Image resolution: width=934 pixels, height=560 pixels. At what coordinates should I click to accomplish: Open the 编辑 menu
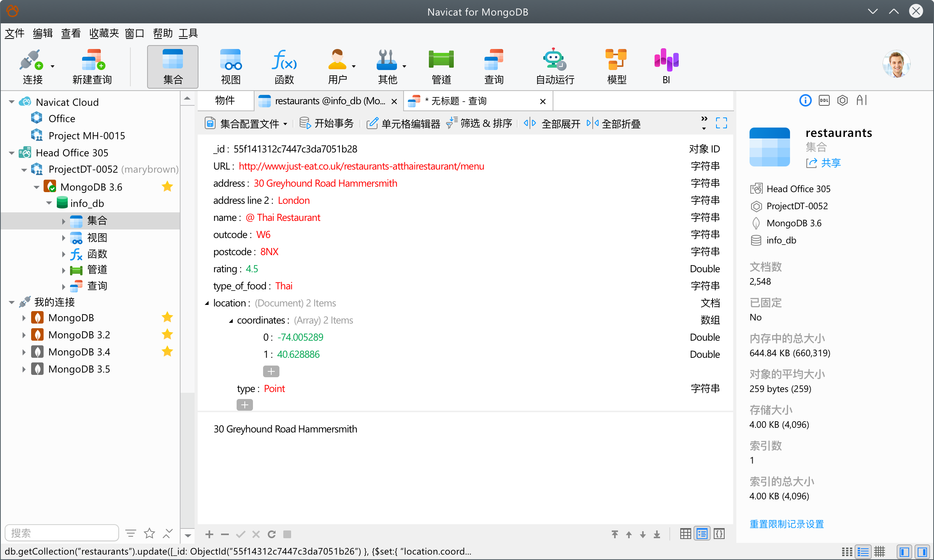(x=43, y=33)
